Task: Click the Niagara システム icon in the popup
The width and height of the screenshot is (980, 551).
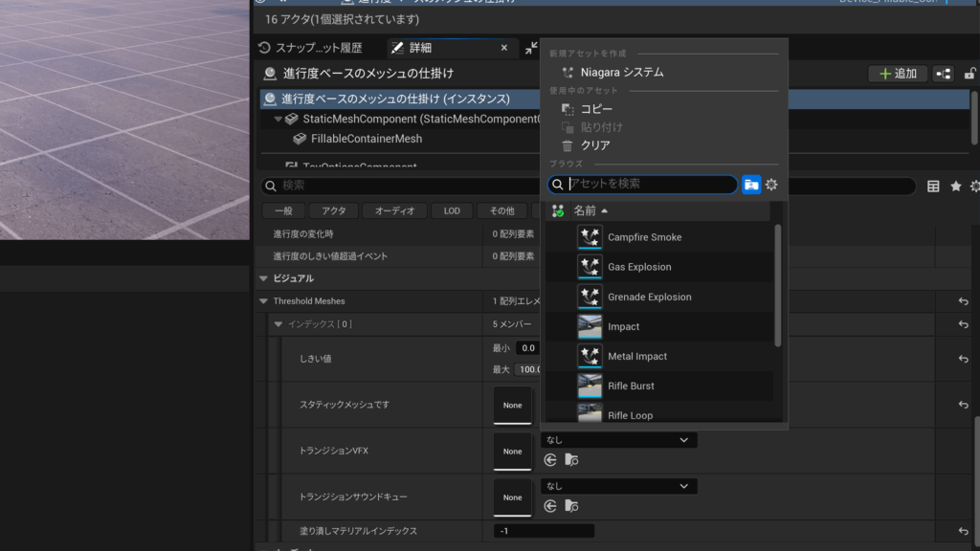Action: pyautogui.click(x=568, y=73)
